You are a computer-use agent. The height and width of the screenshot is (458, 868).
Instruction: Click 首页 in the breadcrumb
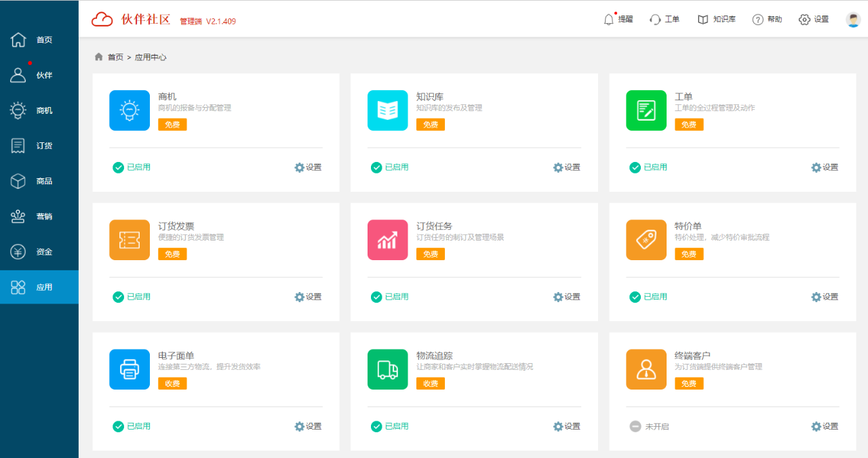click(x=115, y=58)
